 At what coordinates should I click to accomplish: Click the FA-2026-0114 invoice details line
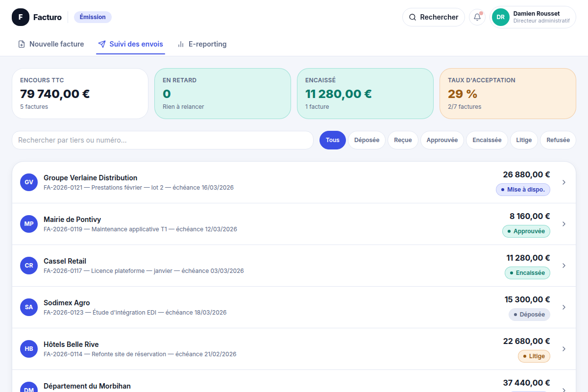[140, 354]
